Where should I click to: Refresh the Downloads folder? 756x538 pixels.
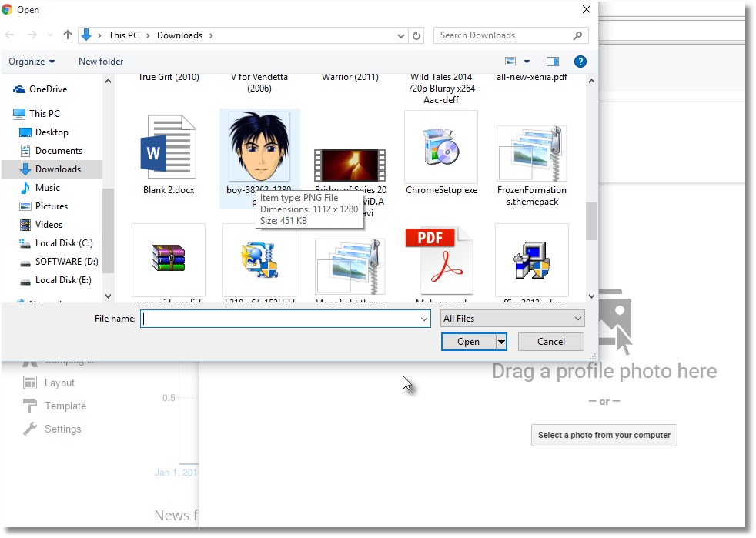tap(416, 35)
